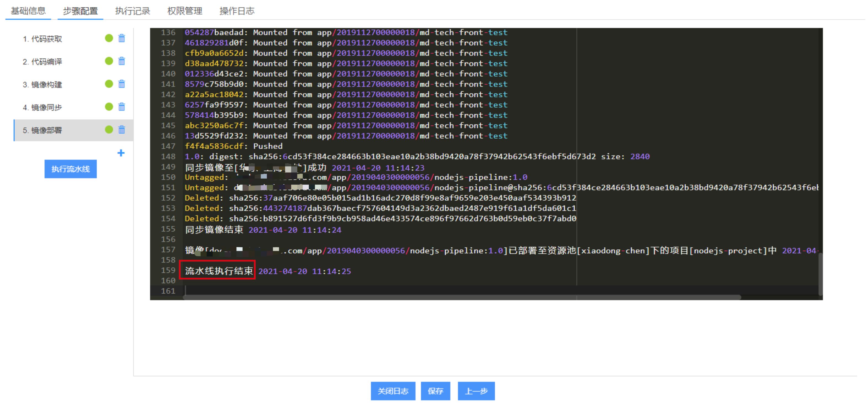Close the log with 关闭日志 button

pos(393,391)
